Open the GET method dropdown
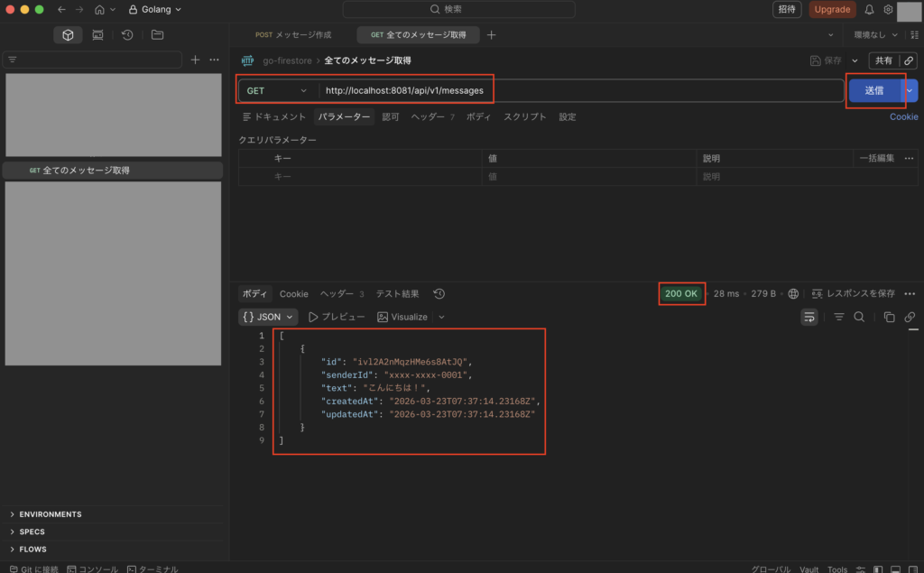Image resolution: width=924 pixels, height=573 pixels. click(x=277, y=91)
